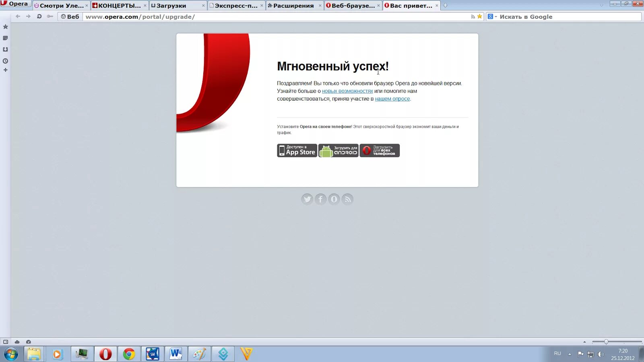This screenshot has width=644, height=362.
Task: Open Opera from the taskbar
Action: 105,354
